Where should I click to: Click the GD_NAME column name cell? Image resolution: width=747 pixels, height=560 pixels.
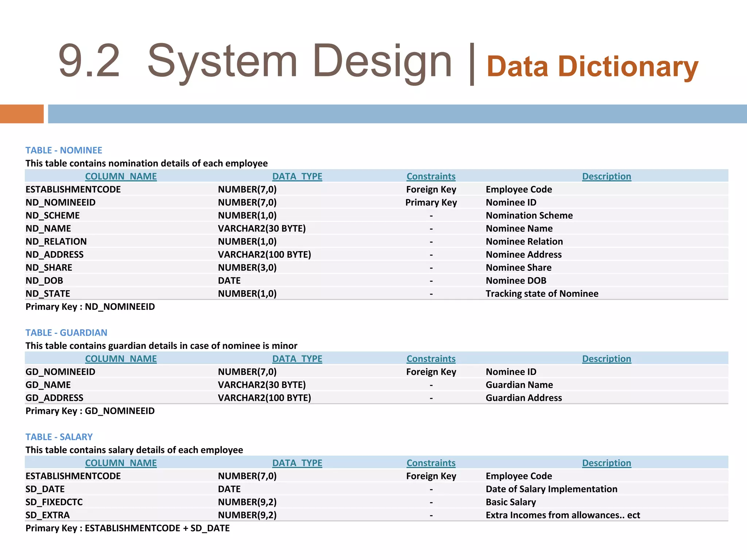click(x=48, y=385)
